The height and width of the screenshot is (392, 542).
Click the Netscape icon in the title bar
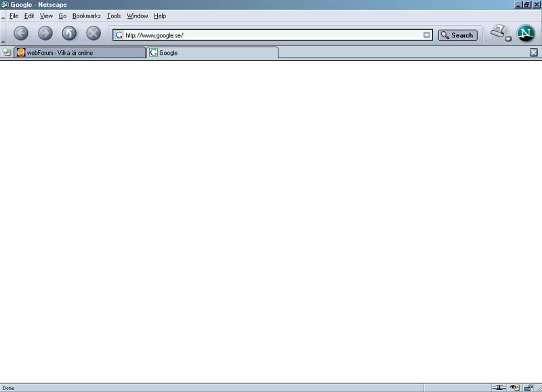tap(5, 5)
